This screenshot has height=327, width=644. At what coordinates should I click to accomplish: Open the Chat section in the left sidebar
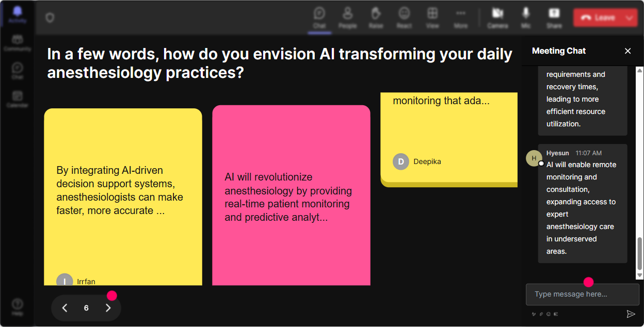(x=18, y=71)
